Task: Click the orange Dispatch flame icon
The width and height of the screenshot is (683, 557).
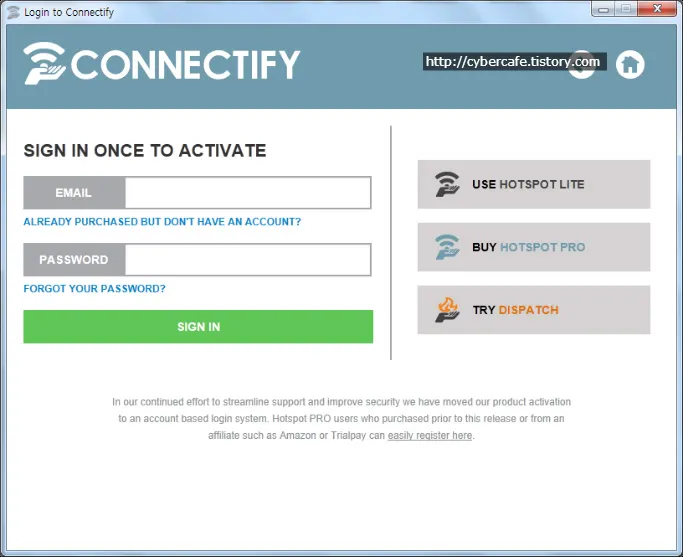Action: pyautogui.click(x=447, y=310)
